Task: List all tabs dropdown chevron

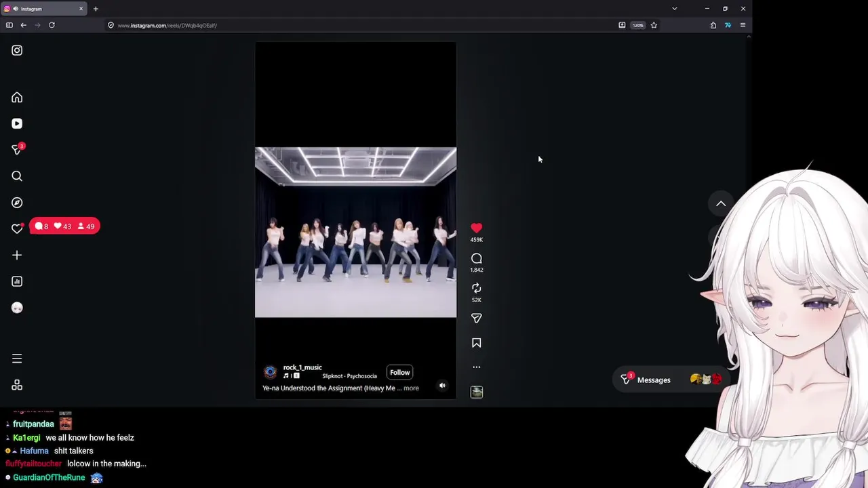Action: [674, 9]
